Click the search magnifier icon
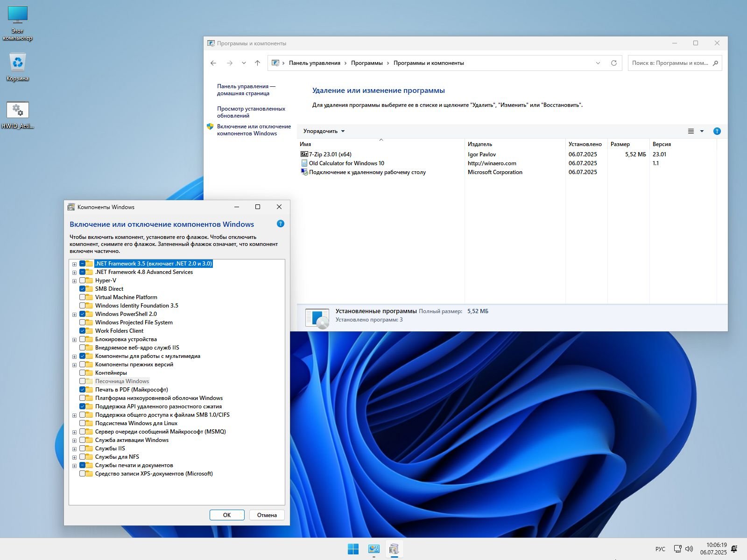747x560 pixels. (715, 63)
